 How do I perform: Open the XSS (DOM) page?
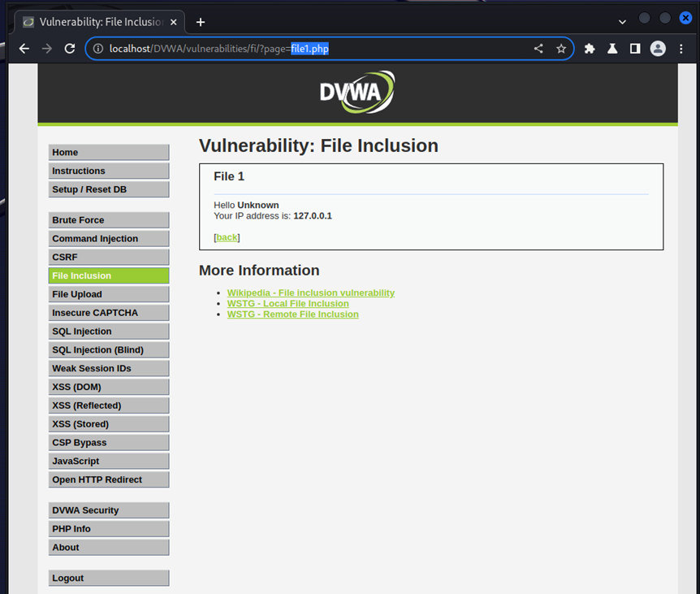point(109,387)
